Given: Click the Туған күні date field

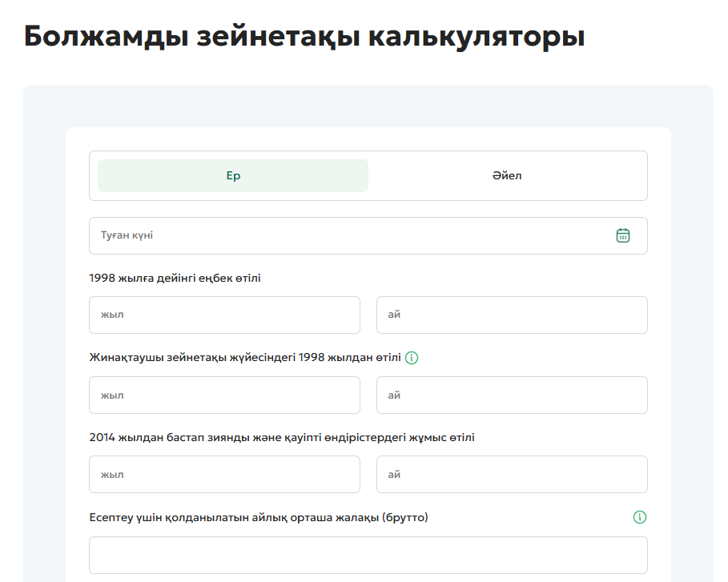Looking at the screenshot, I should tap(352, 235).
